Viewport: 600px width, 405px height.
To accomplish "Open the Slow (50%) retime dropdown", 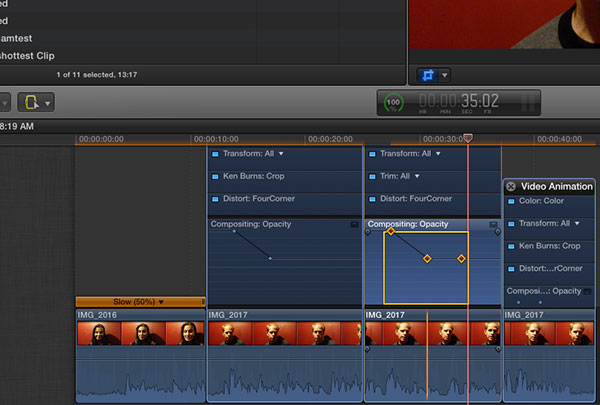I will coord(161,302).
